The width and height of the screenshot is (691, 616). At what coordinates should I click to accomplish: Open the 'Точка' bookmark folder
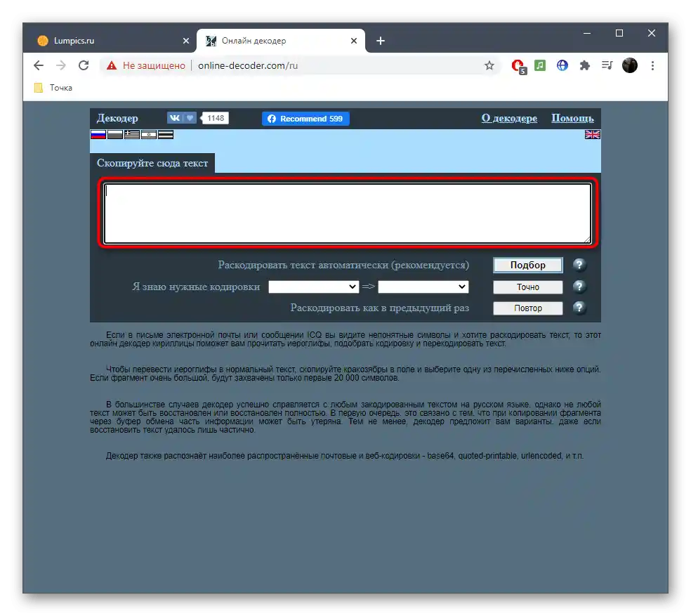(53, 88)
